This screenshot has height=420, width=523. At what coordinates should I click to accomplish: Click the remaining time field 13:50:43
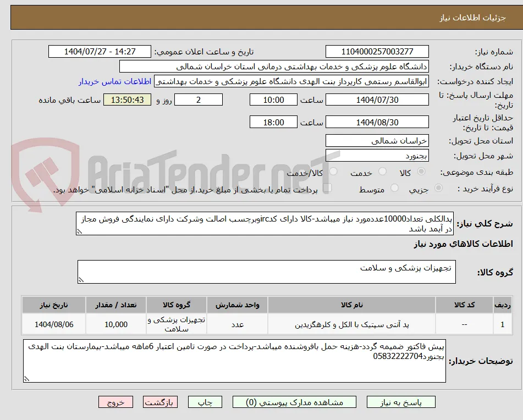pyautogui.click(x=127, y=100)
